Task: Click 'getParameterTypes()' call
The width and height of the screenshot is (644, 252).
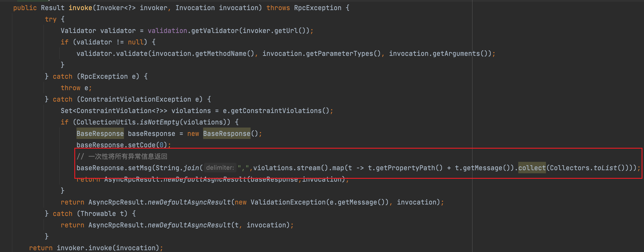Action: (343, 54)
